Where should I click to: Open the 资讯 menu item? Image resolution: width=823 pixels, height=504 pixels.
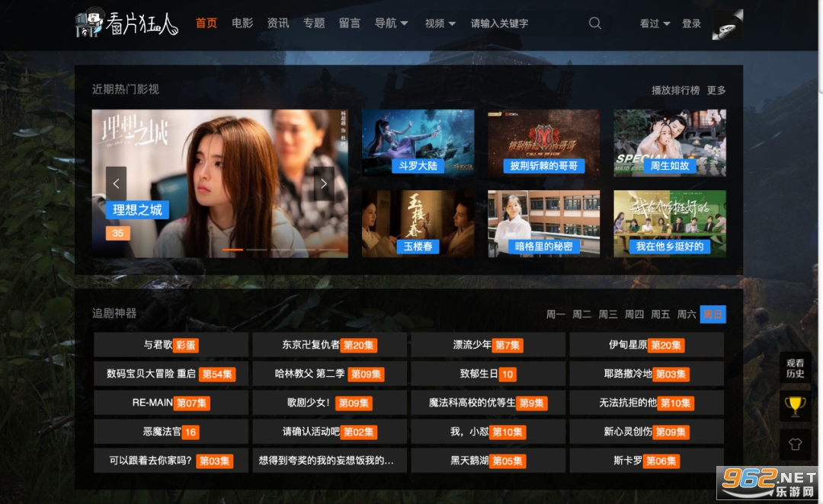pyautogui.click(x=277, y=23)
